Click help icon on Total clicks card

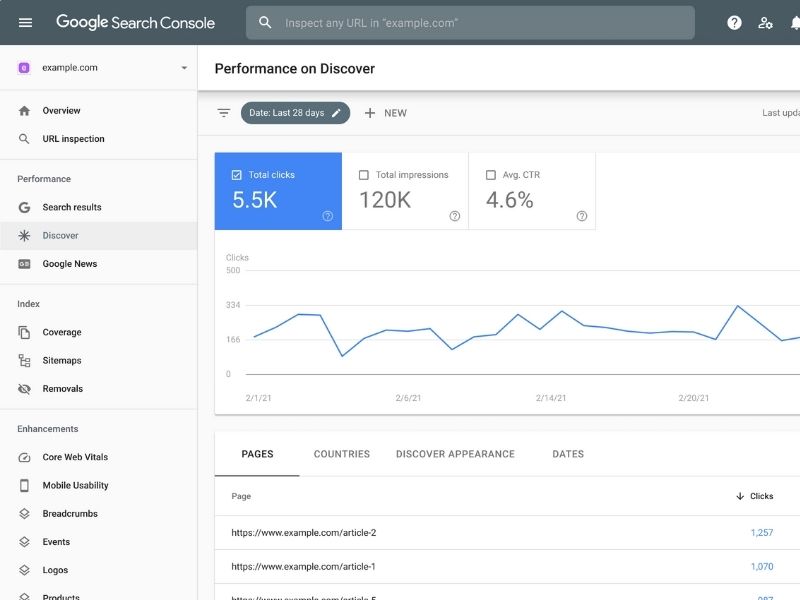[x=328, y=216]
